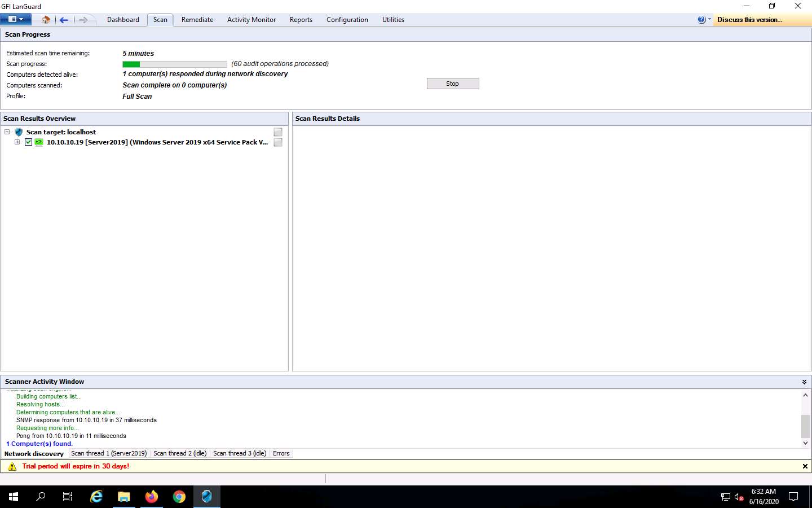The height and width of the screenshot is (508, 812).
Task: Click the GFI LanGuard taskbar icon
Action: click(207, 497)
